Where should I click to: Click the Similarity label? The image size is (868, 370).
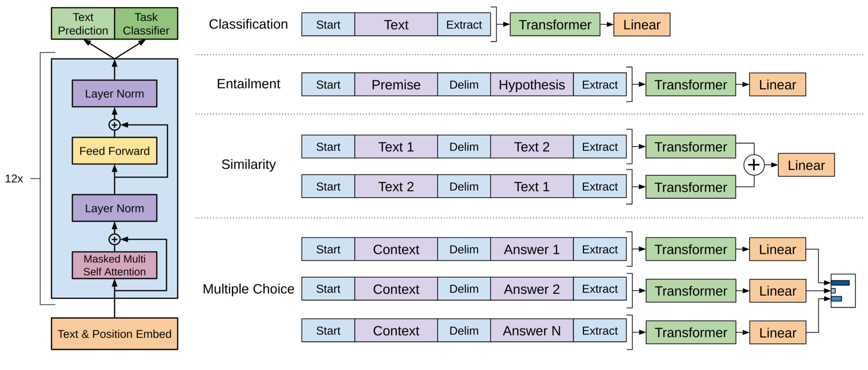[x=248, y=165]
